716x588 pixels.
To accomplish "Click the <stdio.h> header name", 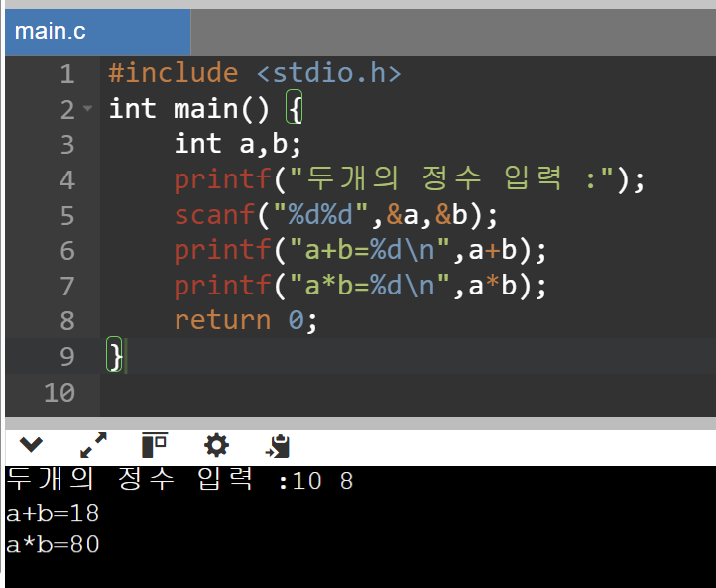I will (329, 73).
